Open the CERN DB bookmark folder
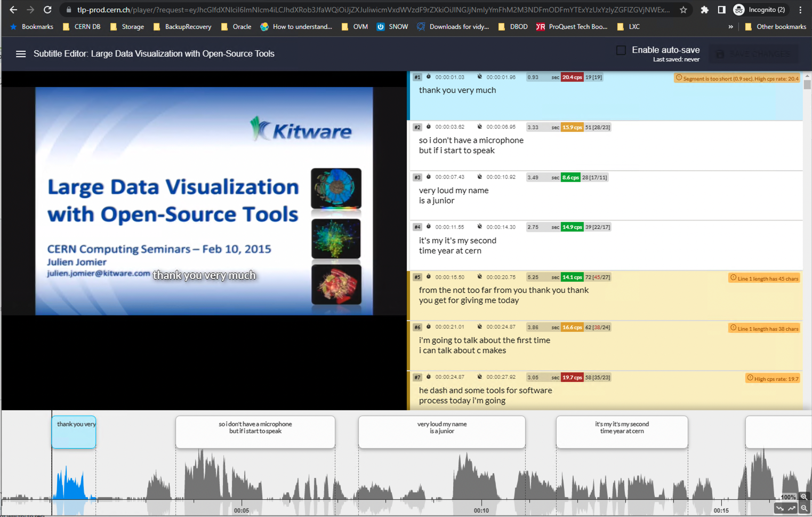The image size is (812, 517). click(82, 27)
